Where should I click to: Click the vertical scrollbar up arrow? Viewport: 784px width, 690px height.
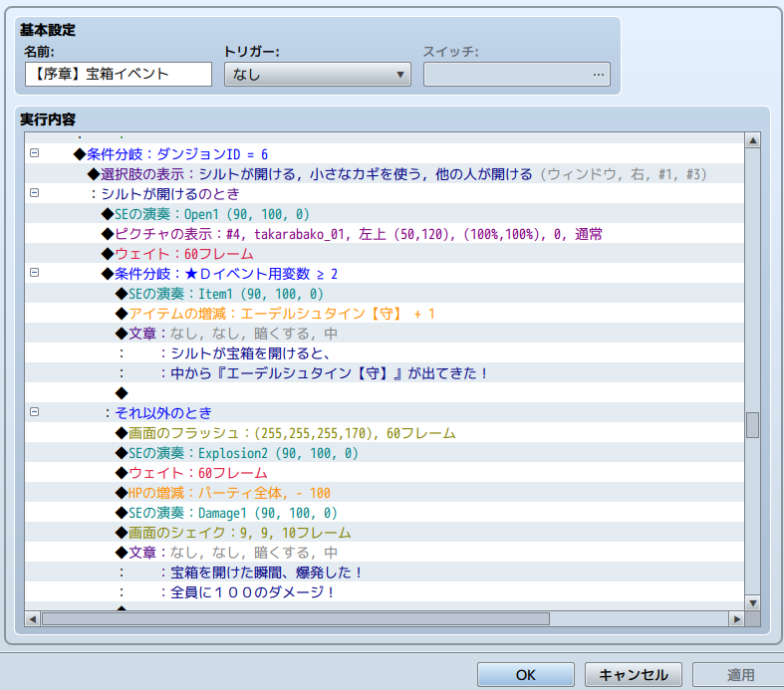coord(752,140)
